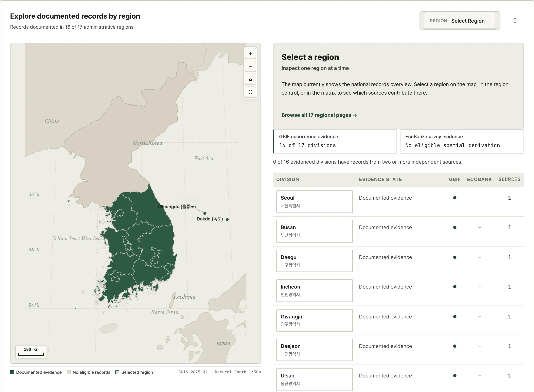Image resolution: width=534 pixels, height=392 pixels.
Task: Click the GBIF dot in Daejeon row
Action: point(455,346)
